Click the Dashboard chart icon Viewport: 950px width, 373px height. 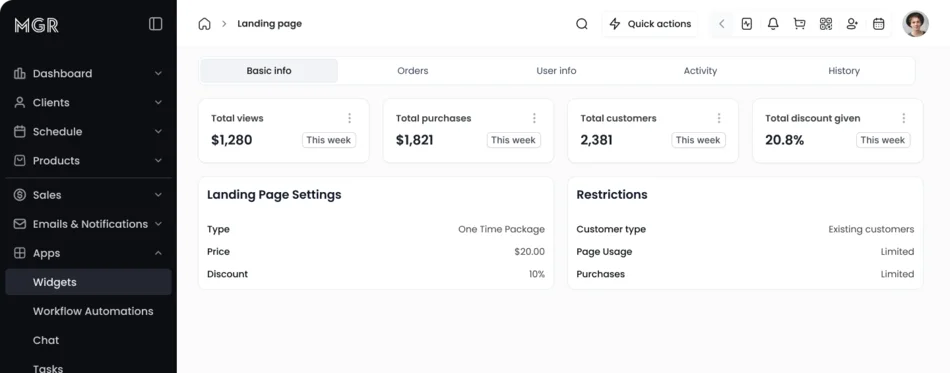pyautogui.click(x=20, y=73)
